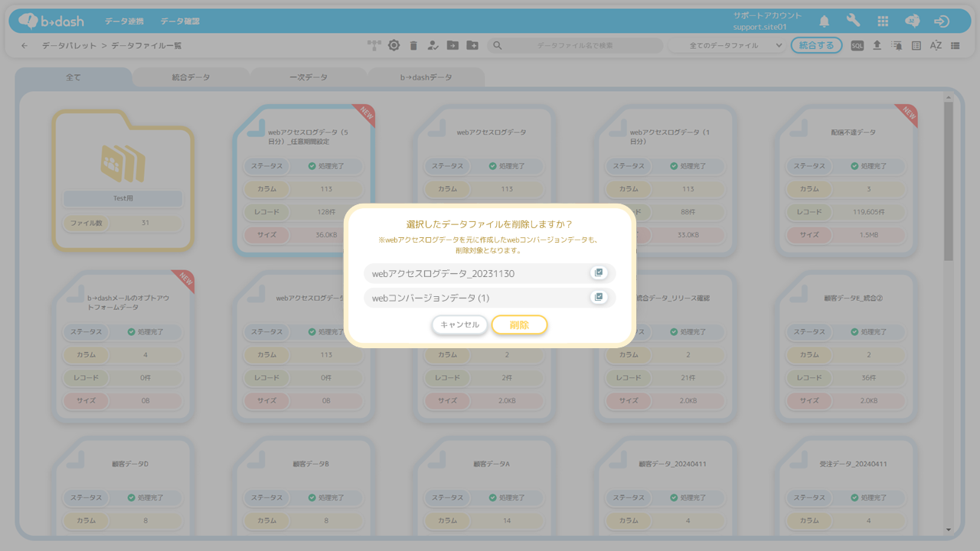Click the upload file icon
Screen dimensions: 980x551
coord(877,45)
